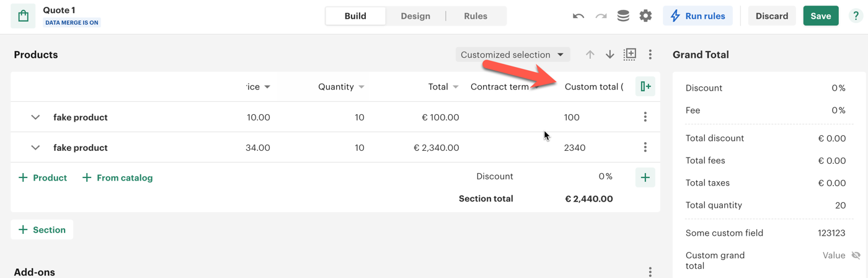Add a product from catalog
Viewport: 868px width, 278px height.
pyautogui.click(x=118, y=178)
